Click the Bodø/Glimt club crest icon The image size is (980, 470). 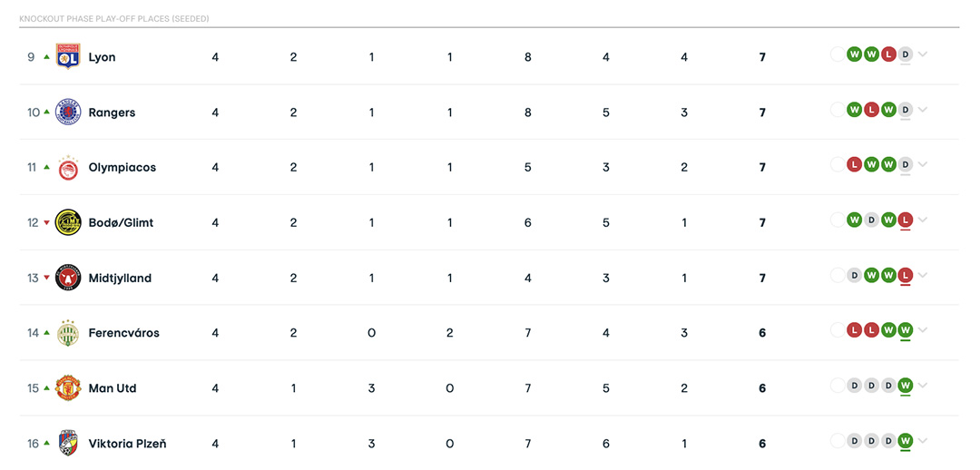pos(68,222)
